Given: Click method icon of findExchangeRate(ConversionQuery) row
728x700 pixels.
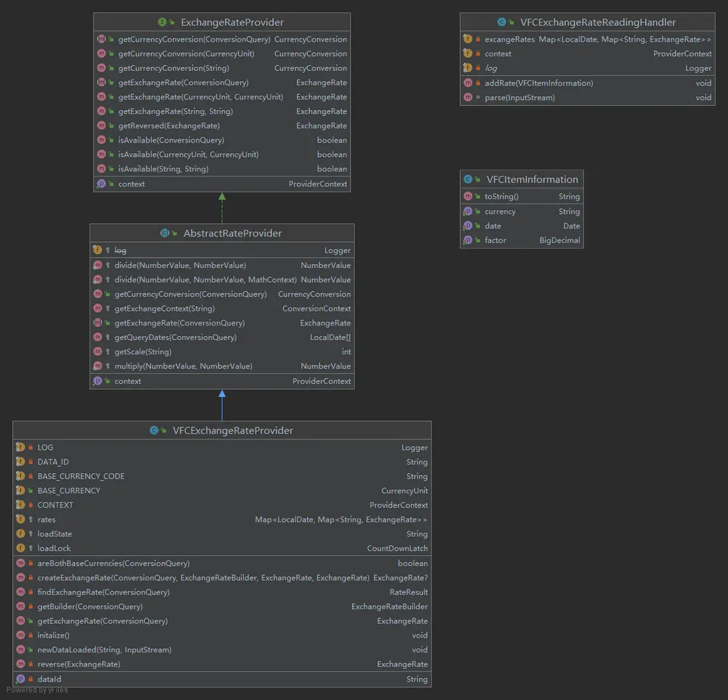Looking at the screenshot, I should point(21,592).
